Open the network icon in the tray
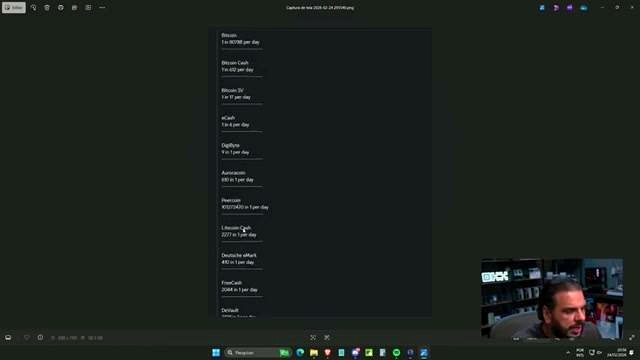 592,352
